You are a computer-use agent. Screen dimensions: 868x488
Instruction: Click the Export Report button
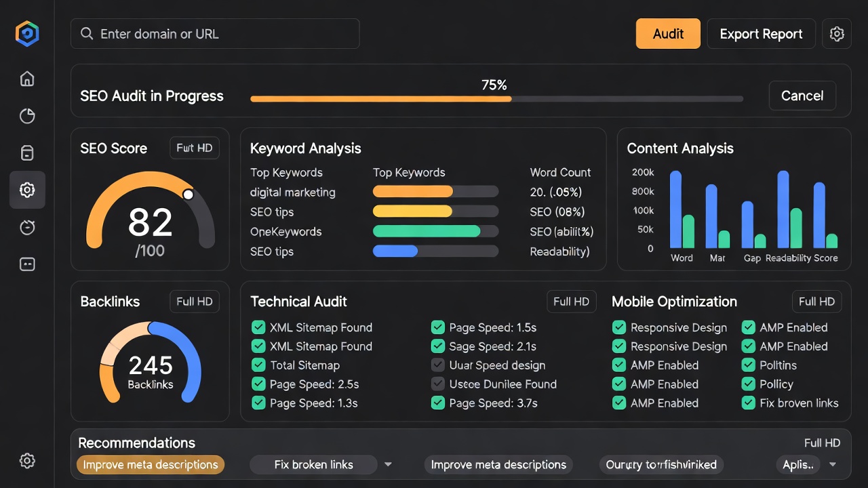click(x=761, y=34)
